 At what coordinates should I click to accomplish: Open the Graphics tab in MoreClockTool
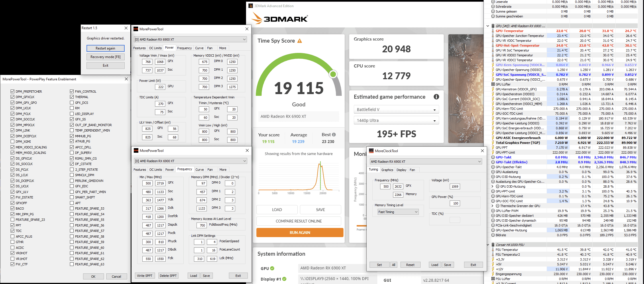point(387,170)
